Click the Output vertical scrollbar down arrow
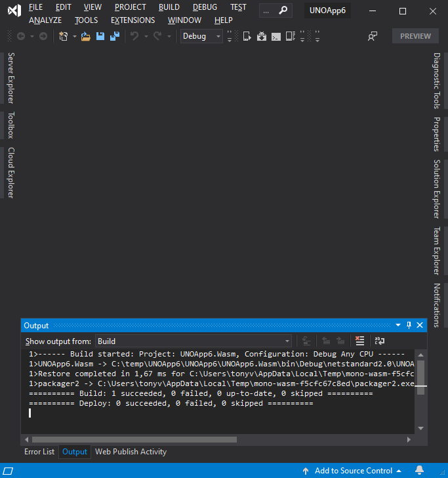 coord(421,428)
